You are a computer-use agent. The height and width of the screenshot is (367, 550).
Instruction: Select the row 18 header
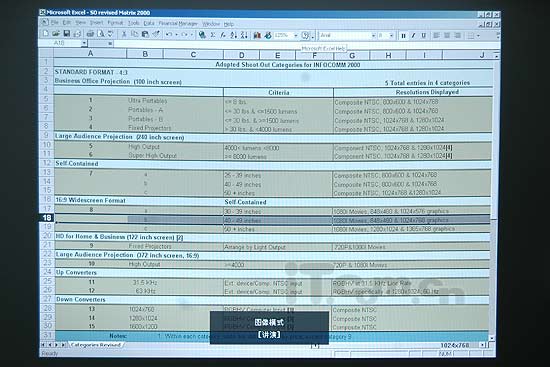tap(47, 218)
